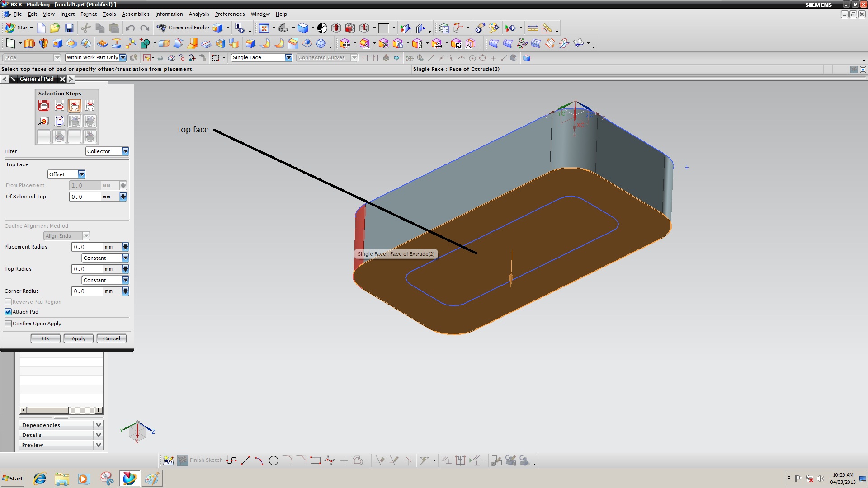Screen dimensions: 868x488
Task: Select the Extrude tool
Action: [30, 43]
